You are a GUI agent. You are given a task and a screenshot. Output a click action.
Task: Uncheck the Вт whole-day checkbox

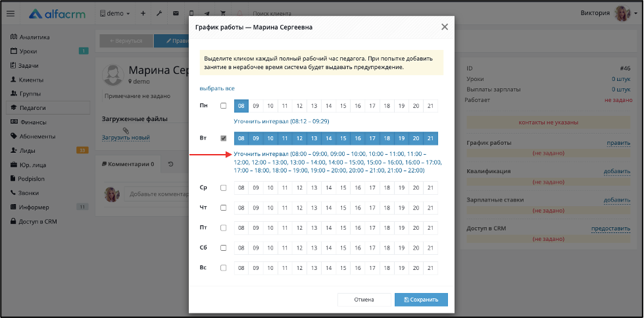click(224, 138)
